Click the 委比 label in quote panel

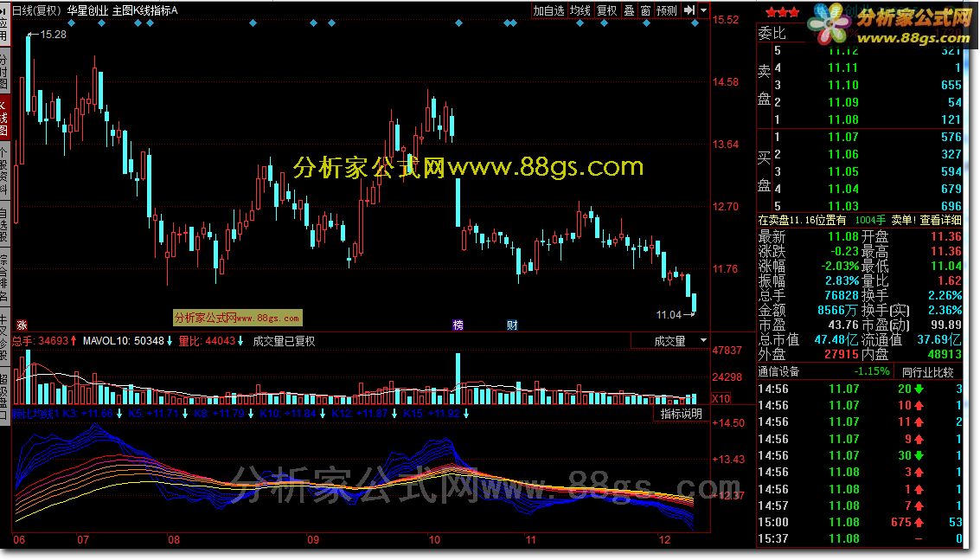pos(772,33)
